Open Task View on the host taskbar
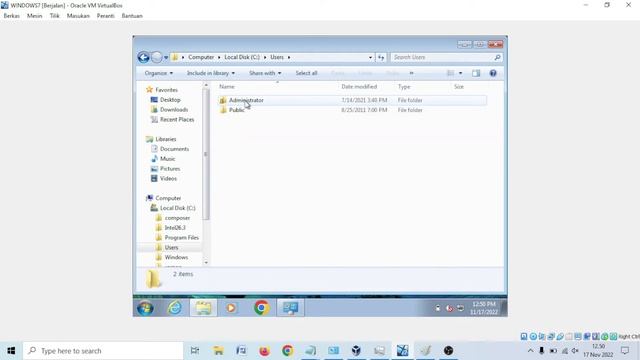This screenshot has width=640, height=360. (x=195, y=351)
